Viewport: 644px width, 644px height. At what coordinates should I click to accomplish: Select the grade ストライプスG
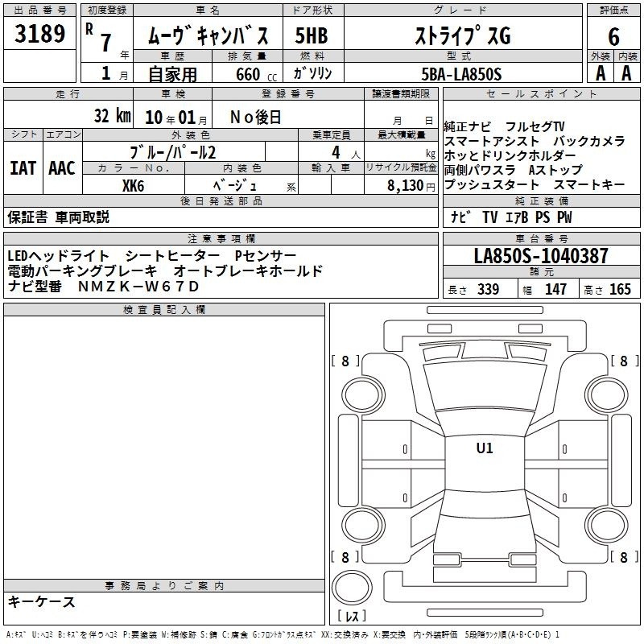[x=462, y=36]
